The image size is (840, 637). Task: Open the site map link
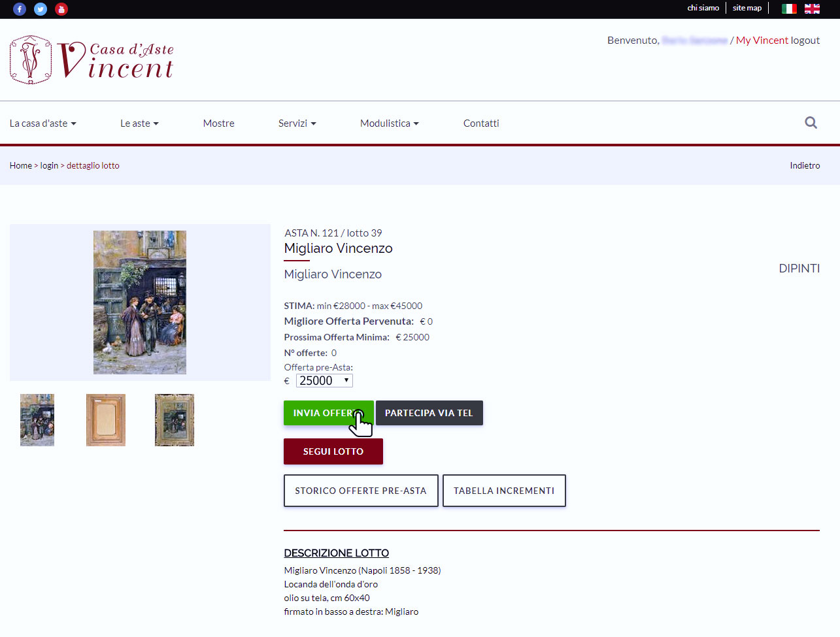[747, 8]
